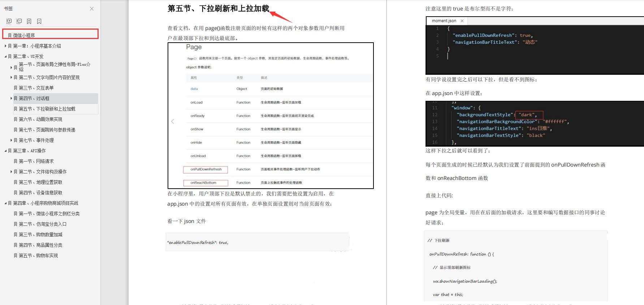Click the app.json window settings code image
This screenshot has width=644, height=305.
535,124
